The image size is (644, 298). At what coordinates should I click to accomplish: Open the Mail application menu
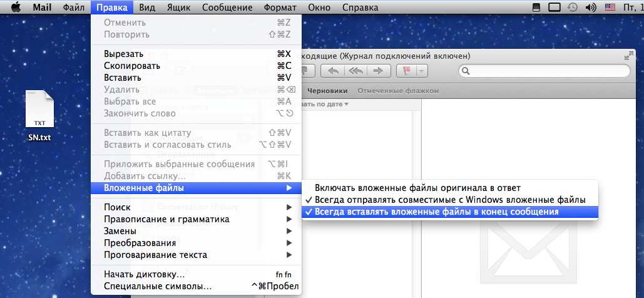[x=43, y=8]
